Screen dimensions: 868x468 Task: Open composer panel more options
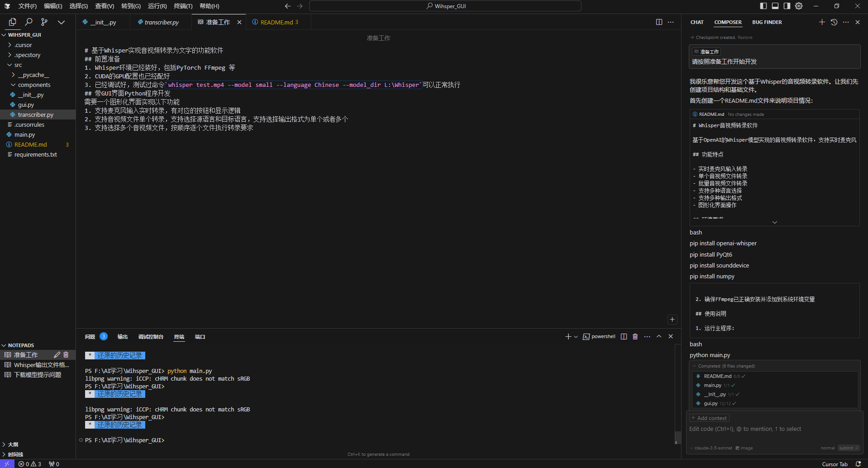pos(846,22)
